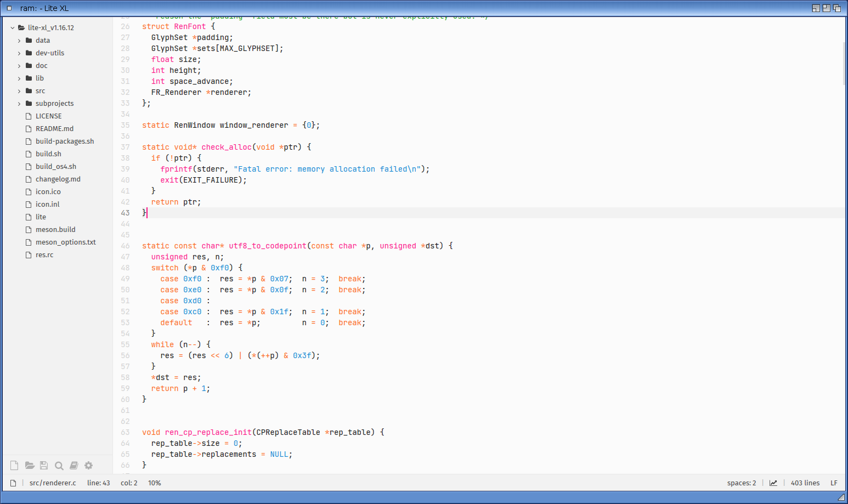Open the command palette book icon
The width and height of the screenshot is (848, 504).
74,466
